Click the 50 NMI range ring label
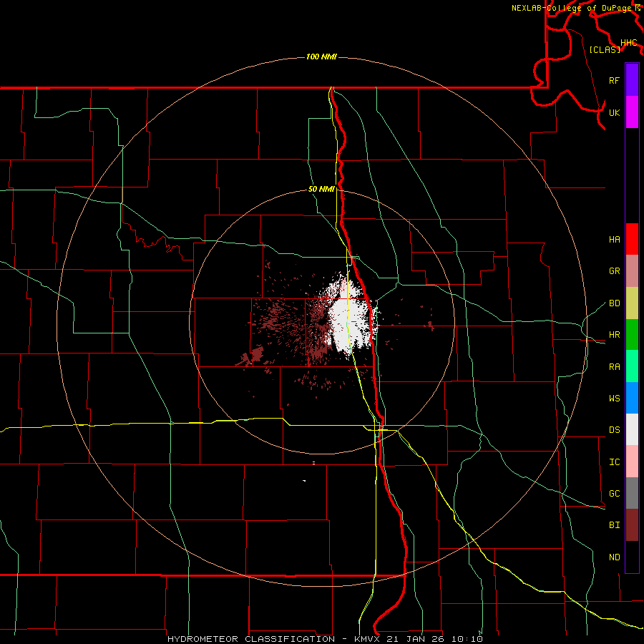Viewport: 644px width, 644px height. [321, 190]
